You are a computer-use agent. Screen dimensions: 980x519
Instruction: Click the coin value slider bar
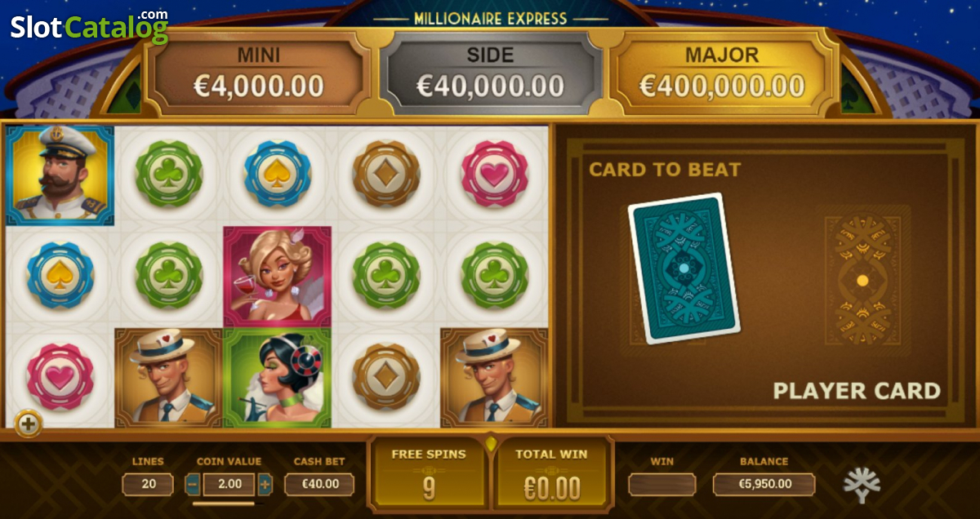click(x=223, y=503)
